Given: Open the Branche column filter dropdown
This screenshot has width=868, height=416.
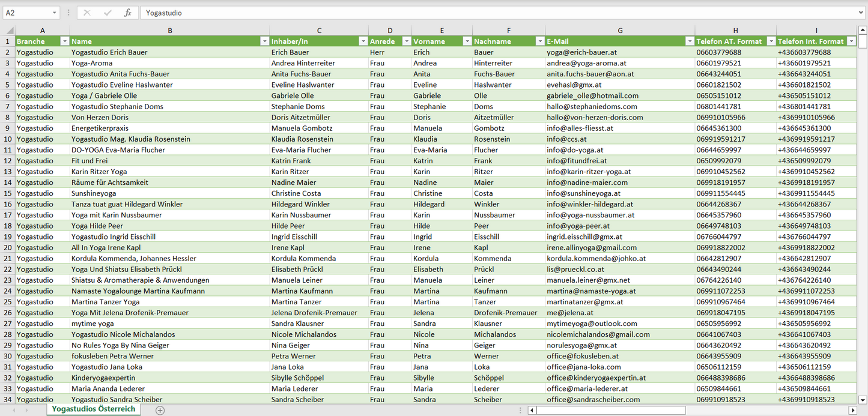Looking at the screenshot, I should coord(65,41).
